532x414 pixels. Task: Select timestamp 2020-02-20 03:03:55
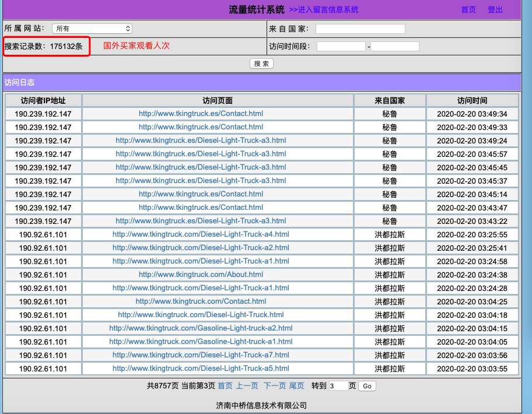click(x=472, y=369)
